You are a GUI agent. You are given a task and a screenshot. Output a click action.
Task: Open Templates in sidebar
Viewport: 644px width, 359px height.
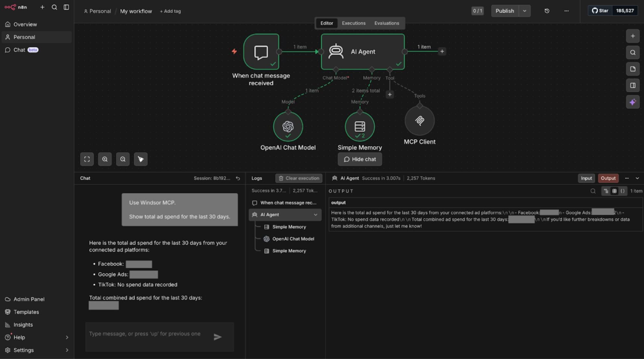coord(36,312)
